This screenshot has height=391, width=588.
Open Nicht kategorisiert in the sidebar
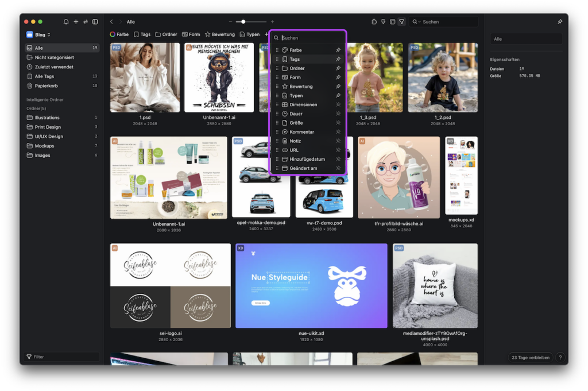[x=62, y=57]
